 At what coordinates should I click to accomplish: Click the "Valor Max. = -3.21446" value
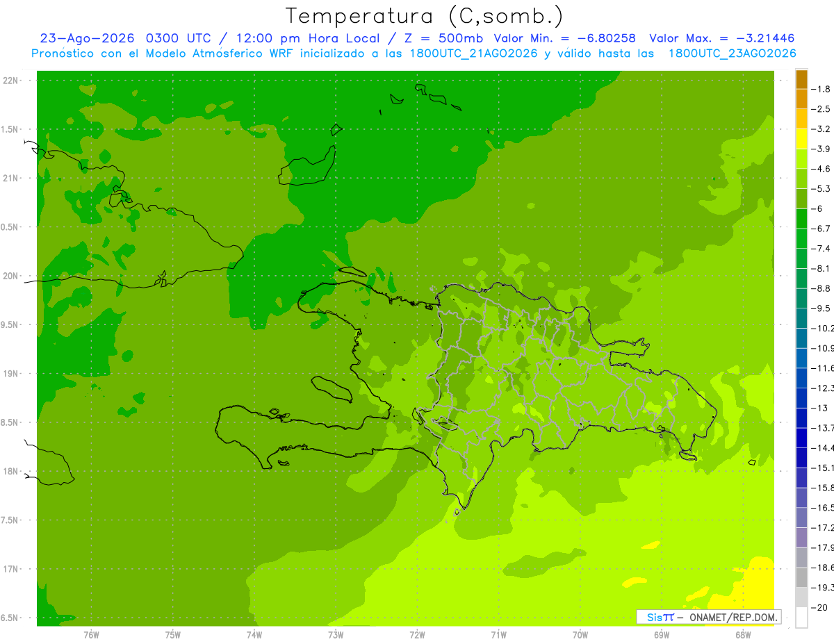coord(722,38)
